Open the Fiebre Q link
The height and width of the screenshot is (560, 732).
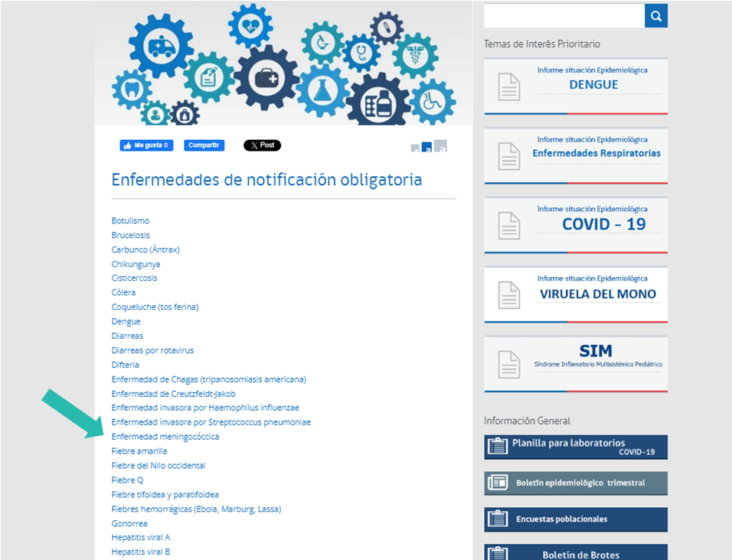coord(127,480)
